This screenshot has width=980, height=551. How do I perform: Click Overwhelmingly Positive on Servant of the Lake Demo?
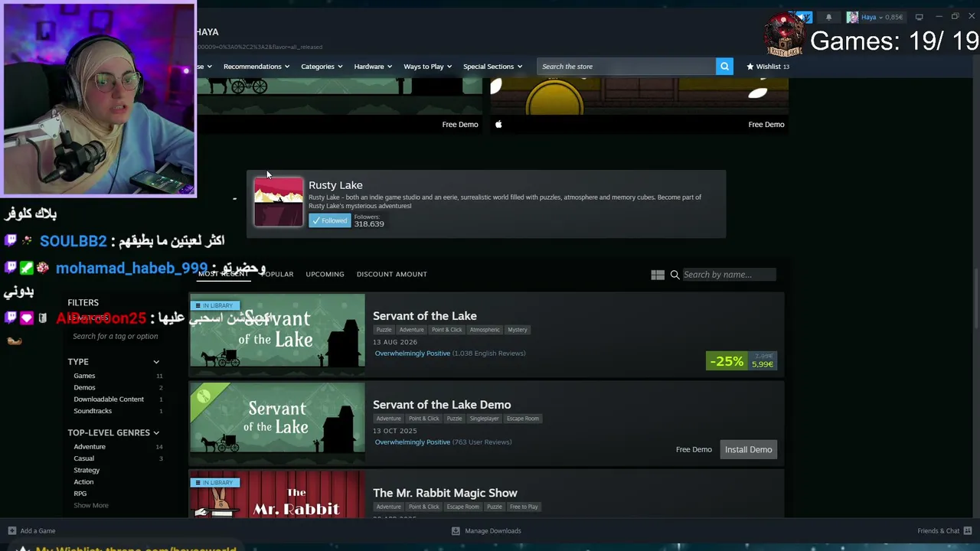tap(413, 442)
